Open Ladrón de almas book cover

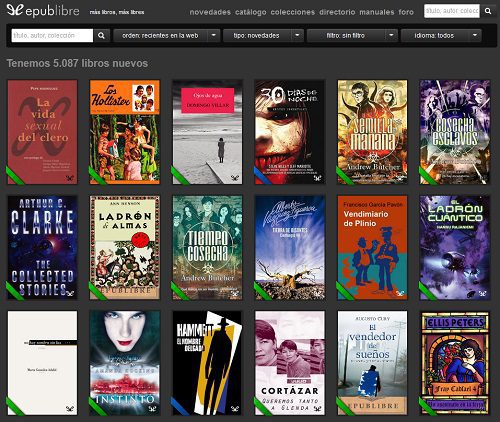coord(125,248)
